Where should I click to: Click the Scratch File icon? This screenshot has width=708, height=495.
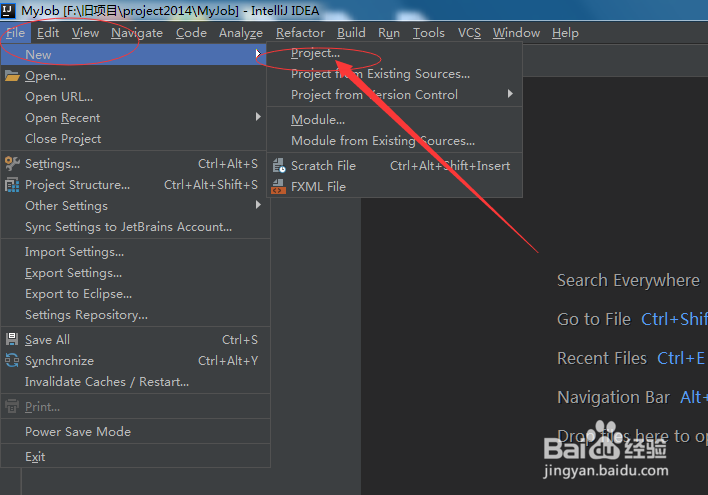click(x=279, y=166)
